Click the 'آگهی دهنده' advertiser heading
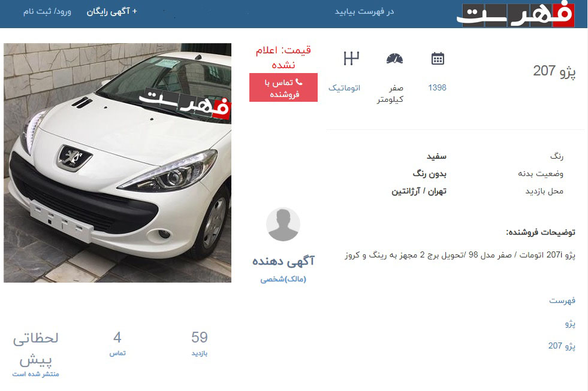The height and width of the screenshot is (391, 588). click(283, 261)
